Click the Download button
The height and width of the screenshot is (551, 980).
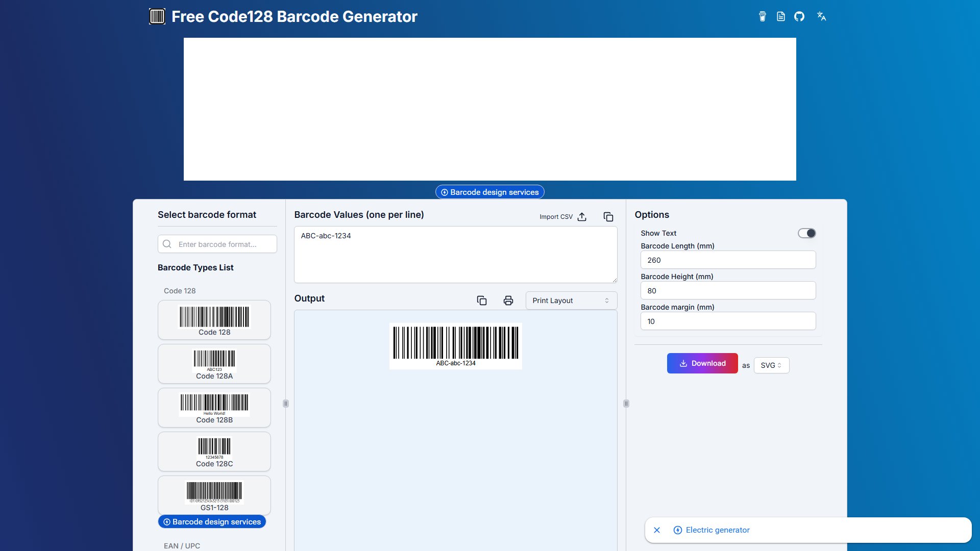click(x=702, y=363)
